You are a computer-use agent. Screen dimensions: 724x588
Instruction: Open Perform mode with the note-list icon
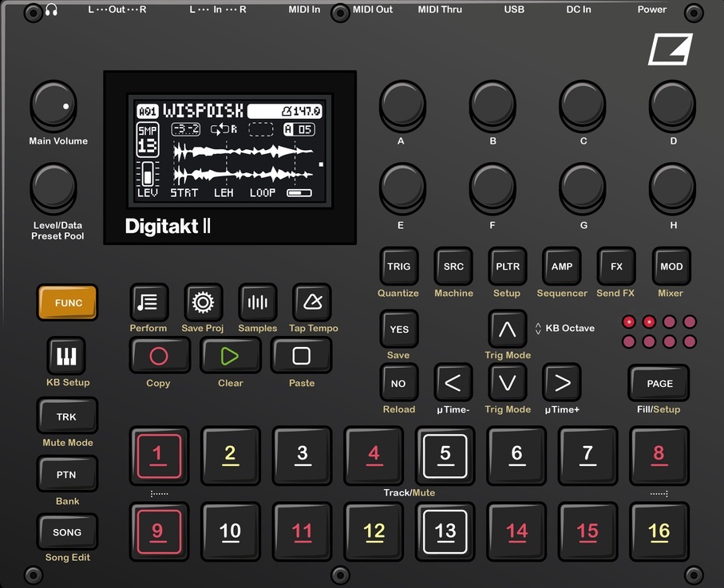pos(148,302)
